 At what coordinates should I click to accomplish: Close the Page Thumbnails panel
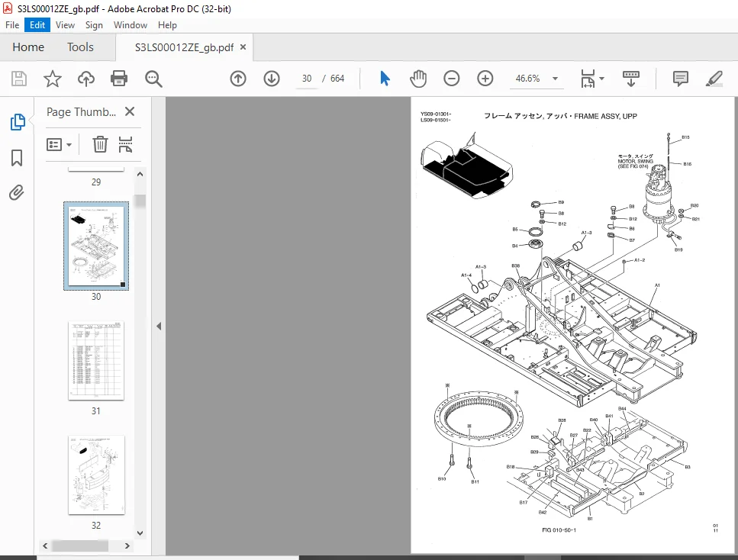[130, 111]
